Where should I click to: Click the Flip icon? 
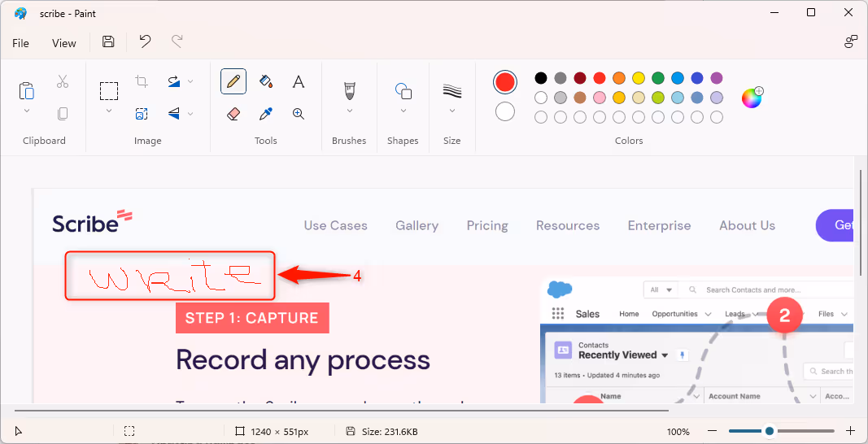pyautogui.click(x=174, y=114)
